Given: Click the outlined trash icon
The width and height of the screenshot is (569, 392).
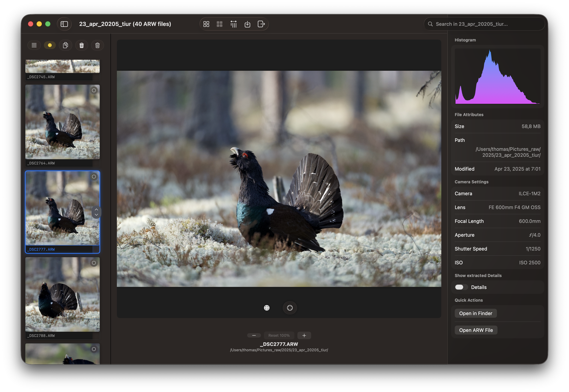Looking at the screenshot, I should (x=97, y=45).
